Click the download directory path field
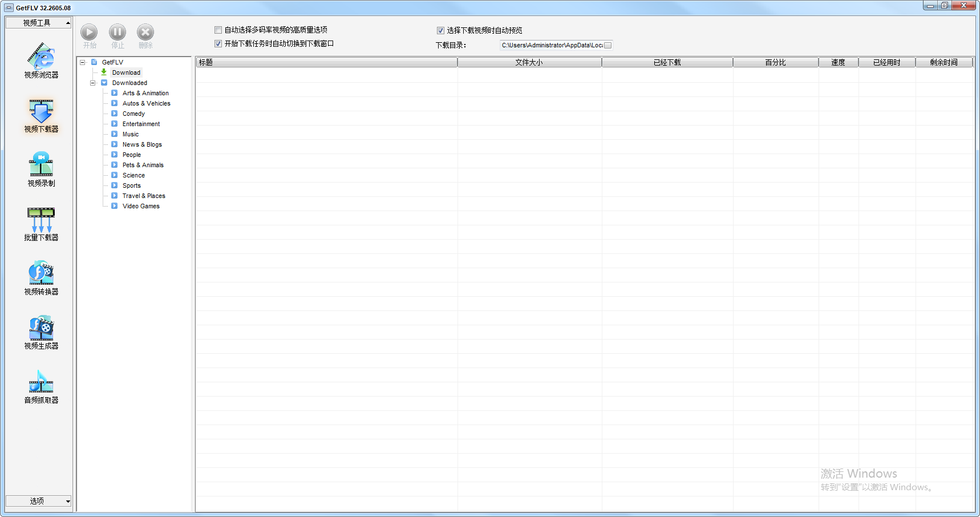 [552, 45]
